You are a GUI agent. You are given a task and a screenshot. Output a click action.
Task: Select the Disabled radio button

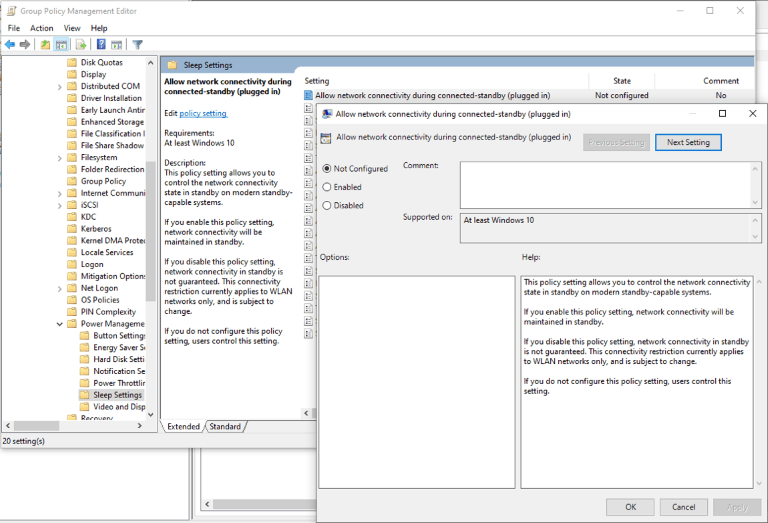(327, 206)
